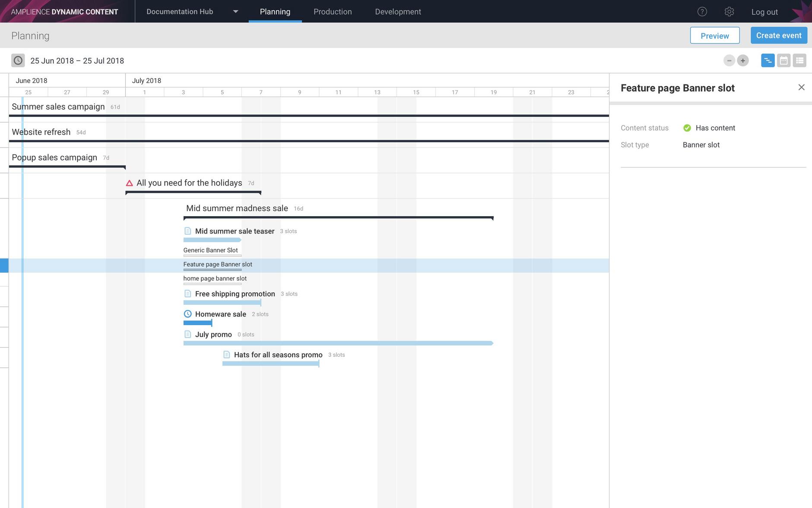Close the Feature page Banner slot panel
Image resolution: width=812 pixels, height=508 pixels.
(802, 87)
